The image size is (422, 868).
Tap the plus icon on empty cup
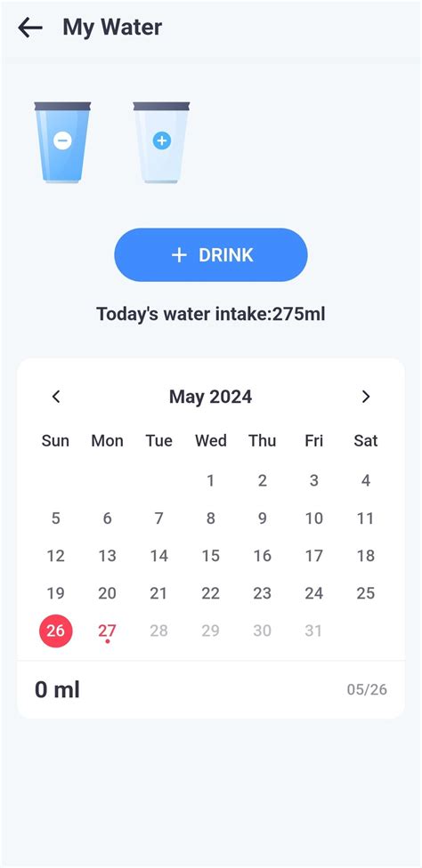[x=162, y=141]
